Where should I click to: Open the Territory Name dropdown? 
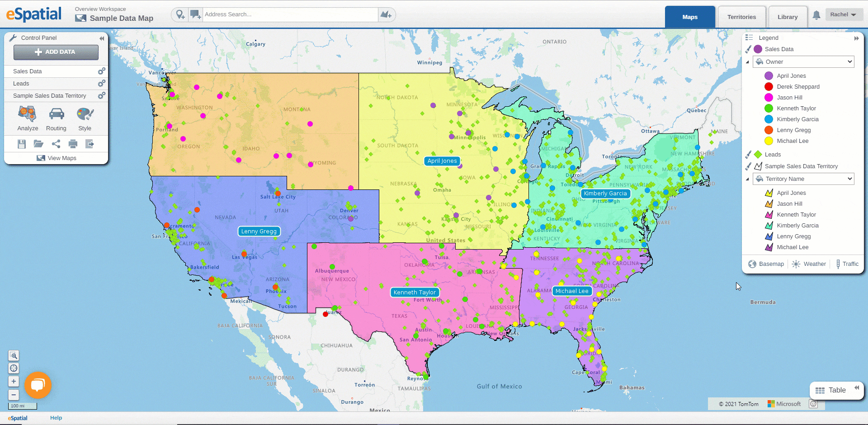pyautogui.click(x=803, y=179)
